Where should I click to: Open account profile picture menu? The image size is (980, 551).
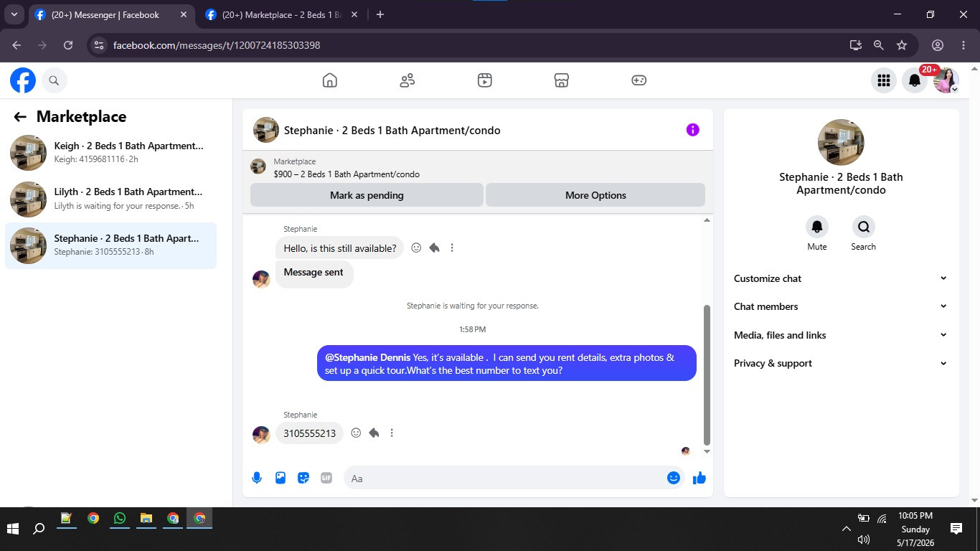click(x=946, y=80)
